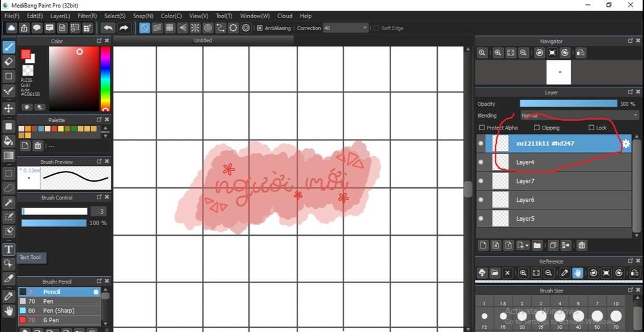The height and width of the screenshot is (332, 644).
Task: Open settings gear for layer xu1211k11 #hd247
Action: tap(626, 143)
